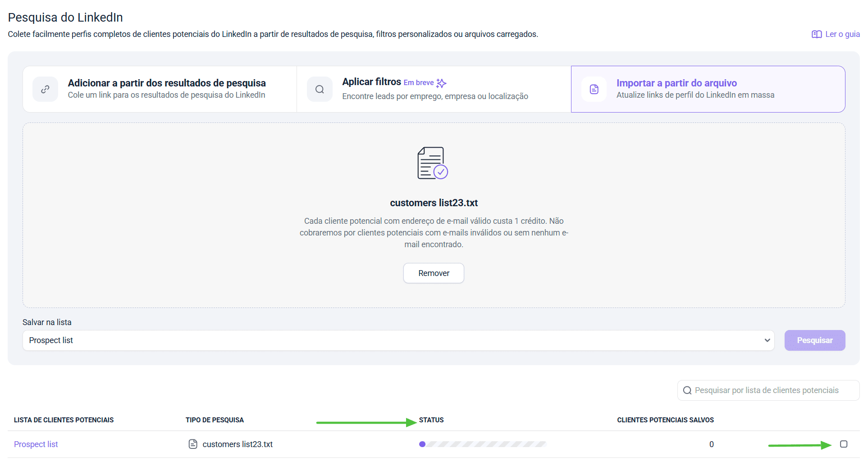
Task: Click the link chain icon
Action: [x=45, y=89]
